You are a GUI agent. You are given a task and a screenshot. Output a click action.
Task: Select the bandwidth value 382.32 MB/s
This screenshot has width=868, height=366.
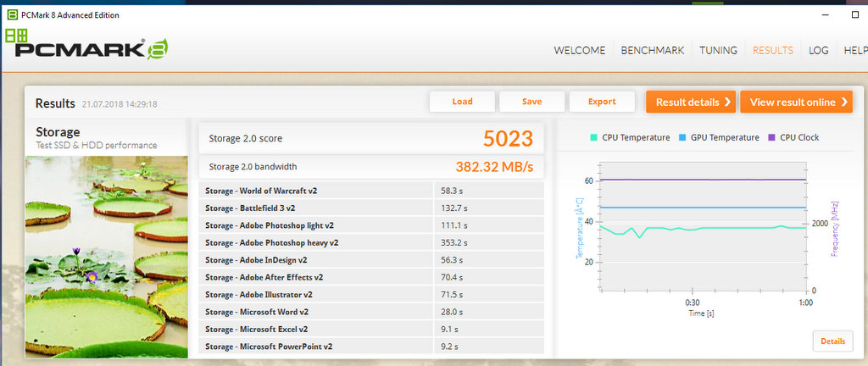tap(494, 167)
